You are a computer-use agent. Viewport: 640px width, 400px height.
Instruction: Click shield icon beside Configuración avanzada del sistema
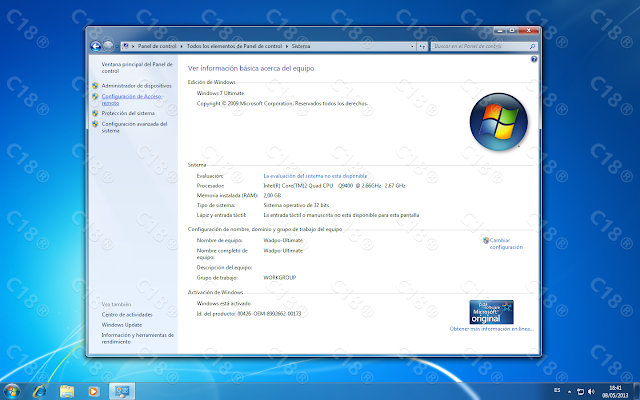point(95,124)
